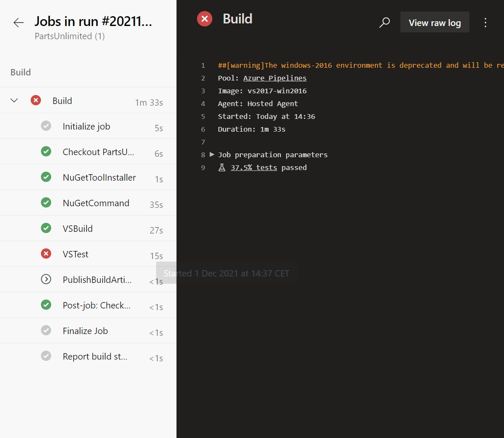Click green success icon for Checkout step
Image resolution: width=504 pixels, height=438 pixels.
pyautogui.click(x=46, y=152)
